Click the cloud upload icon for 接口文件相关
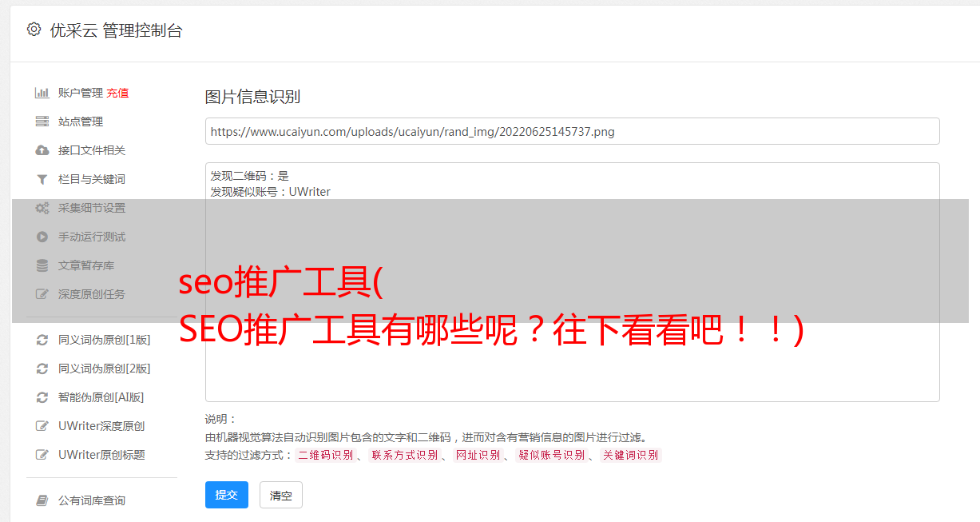Screen dimensions: 980x522 42,150
